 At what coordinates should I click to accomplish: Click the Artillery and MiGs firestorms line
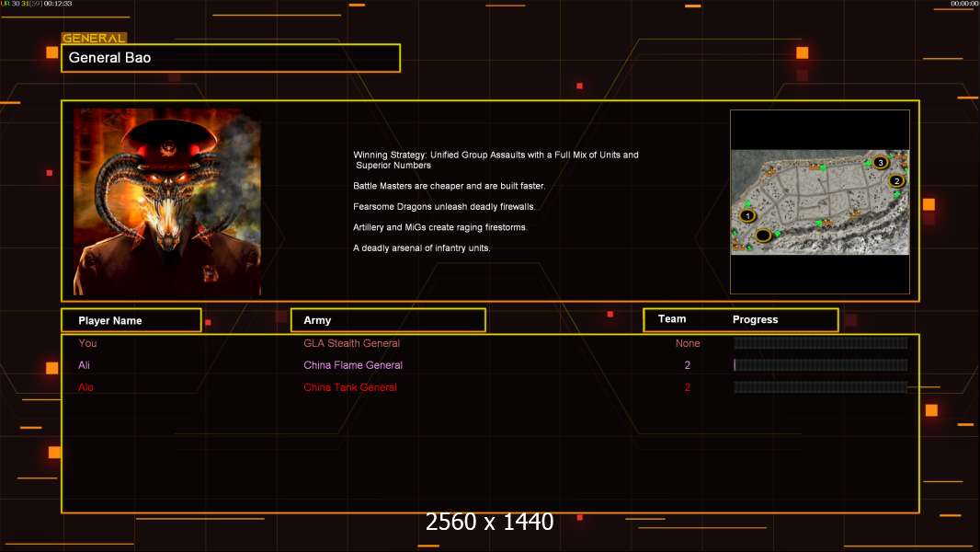pos(440,227)
